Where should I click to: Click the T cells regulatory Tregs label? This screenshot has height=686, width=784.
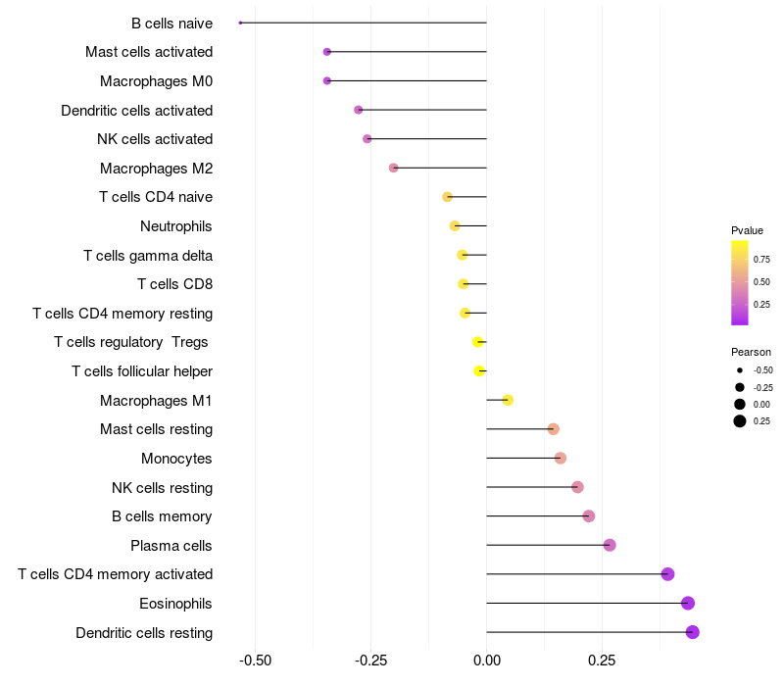(x=132, y=342)
